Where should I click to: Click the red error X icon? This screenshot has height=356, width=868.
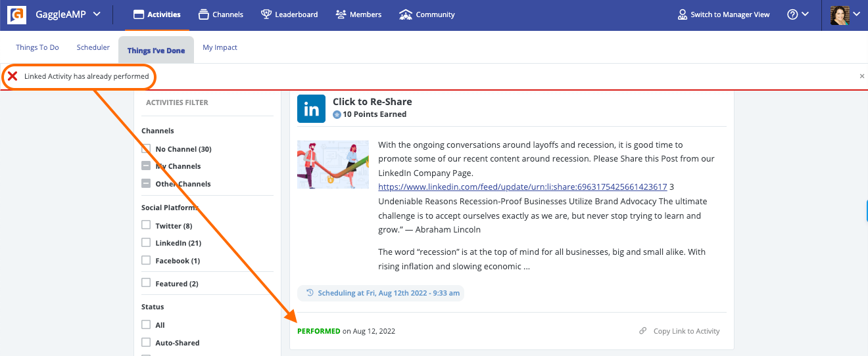pyautogui.click(x=12, y=76)
